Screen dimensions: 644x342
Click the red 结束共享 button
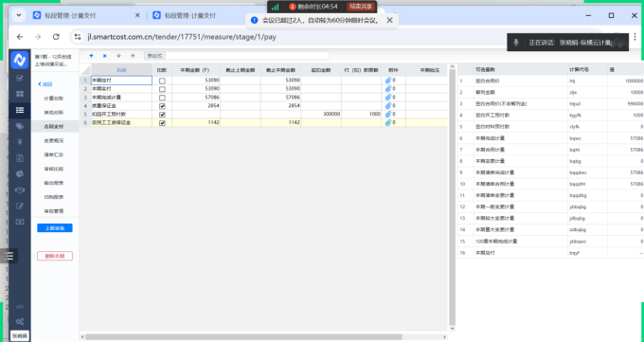[x=361, y=7]
